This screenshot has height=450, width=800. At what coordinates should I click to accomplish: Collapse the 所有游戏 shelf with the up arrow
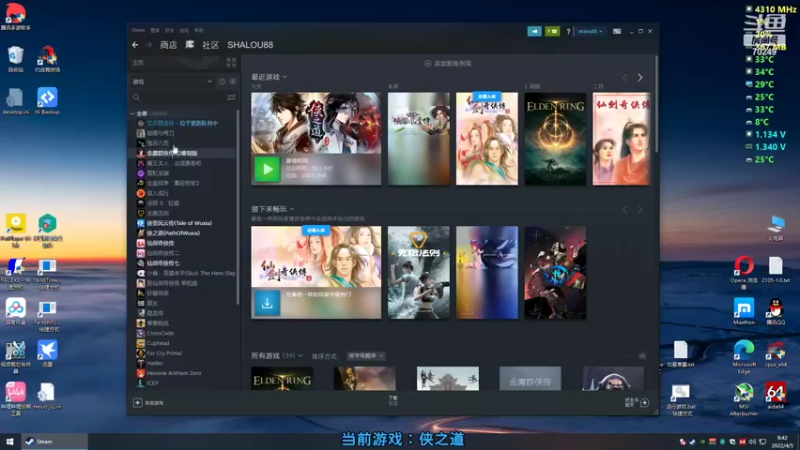coord(642,356)
